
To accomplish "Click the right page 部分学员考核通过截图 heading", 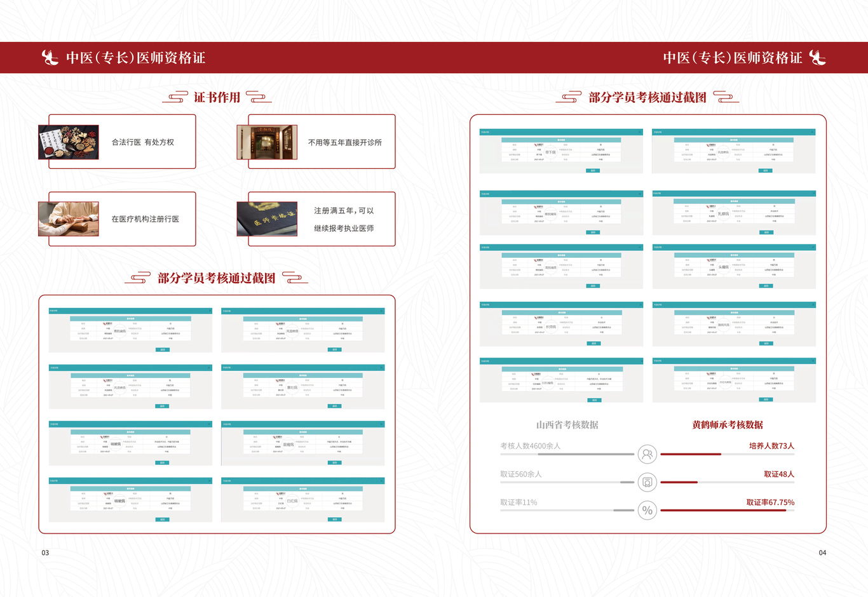I will point(648,97).
